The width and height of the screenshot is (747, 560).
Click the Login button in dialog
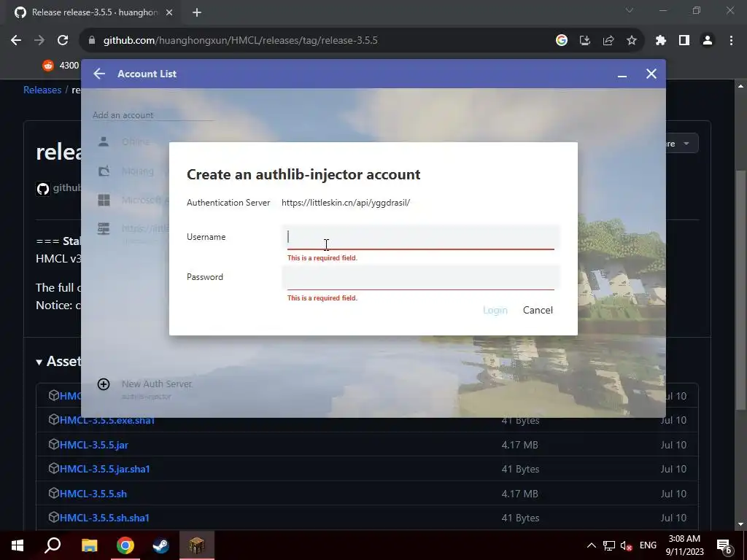click(495, 310)
